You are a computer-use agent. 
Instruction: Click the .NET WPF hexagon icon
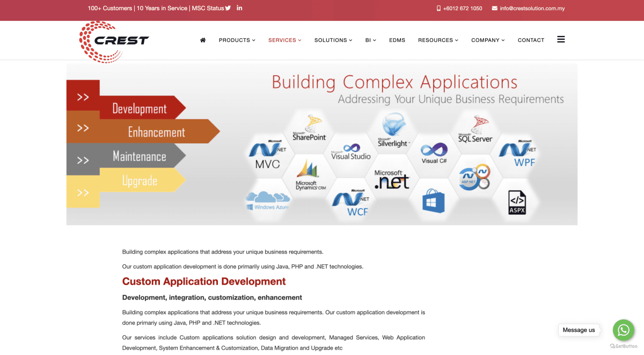517,154
